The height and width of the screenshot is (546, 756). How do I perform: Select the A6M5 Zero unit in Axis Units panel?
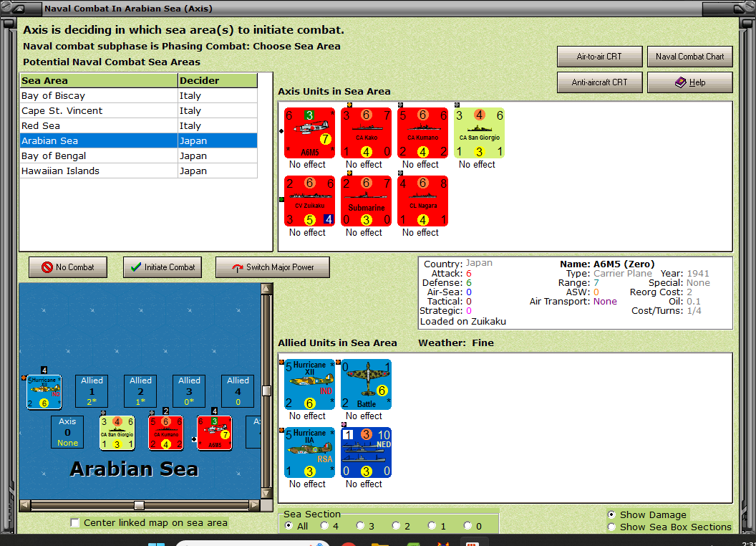click(x=309, y=133)
